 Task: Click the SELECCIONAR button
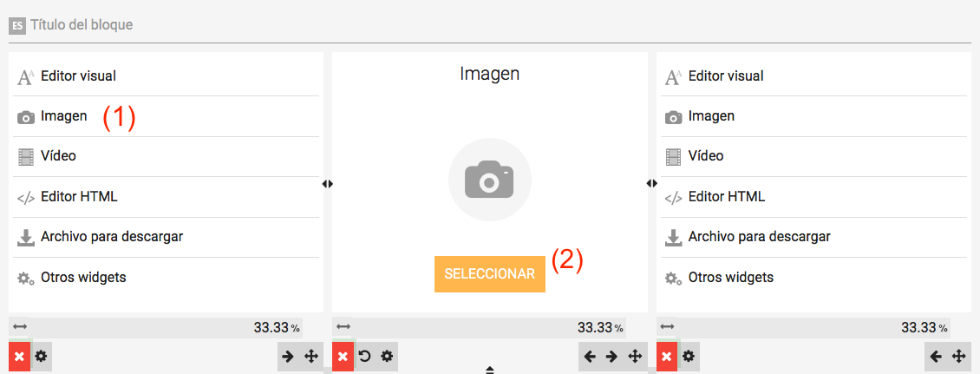coord(489,274)
